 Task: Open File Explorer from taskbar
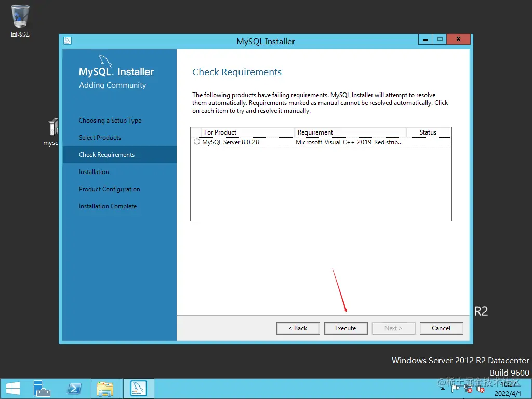105,389
